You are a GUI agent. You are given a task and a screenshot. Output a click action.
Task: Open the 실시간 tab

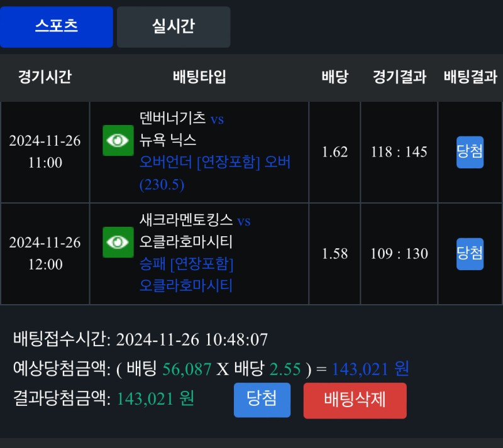pos(174,27)
